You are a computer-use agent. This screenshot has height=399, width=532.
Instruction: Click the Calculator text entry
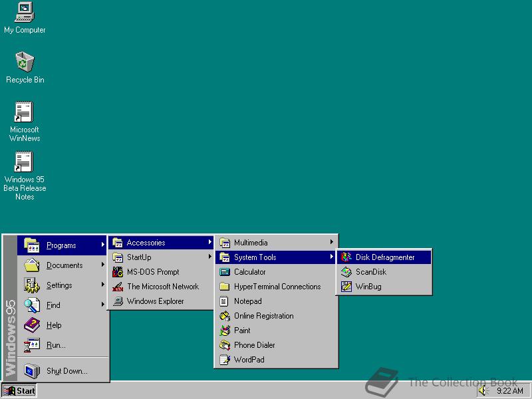[250, 272]
